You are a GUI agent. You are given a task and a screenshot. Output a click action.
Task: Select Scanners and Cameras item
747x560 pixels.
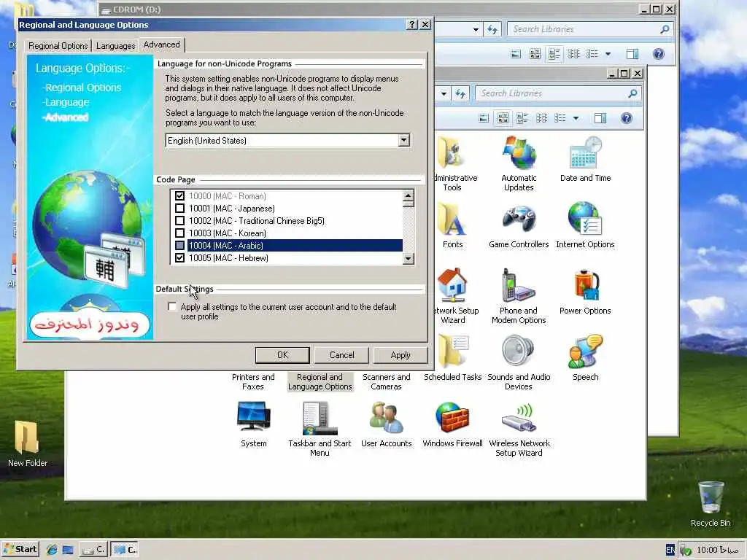(387, 381)
